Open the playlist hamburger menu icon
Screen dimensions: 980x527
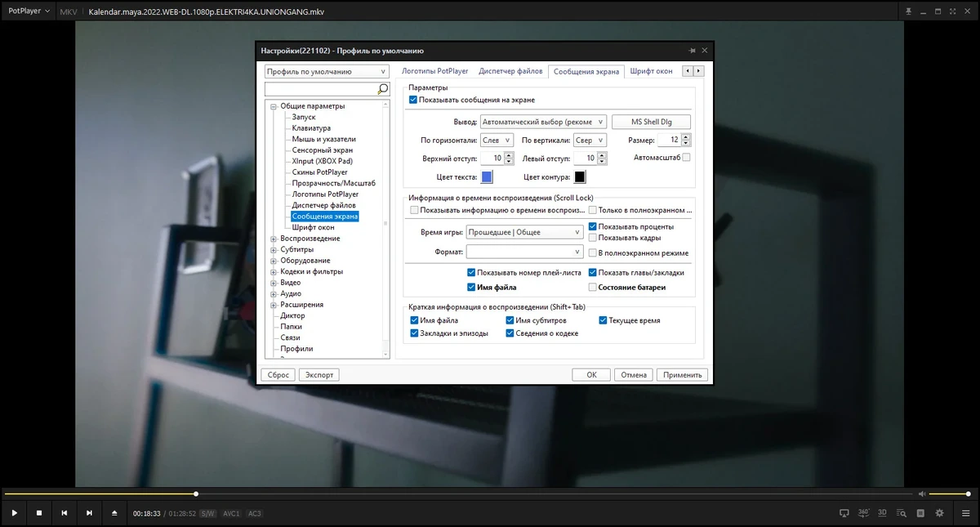[965, 513]
